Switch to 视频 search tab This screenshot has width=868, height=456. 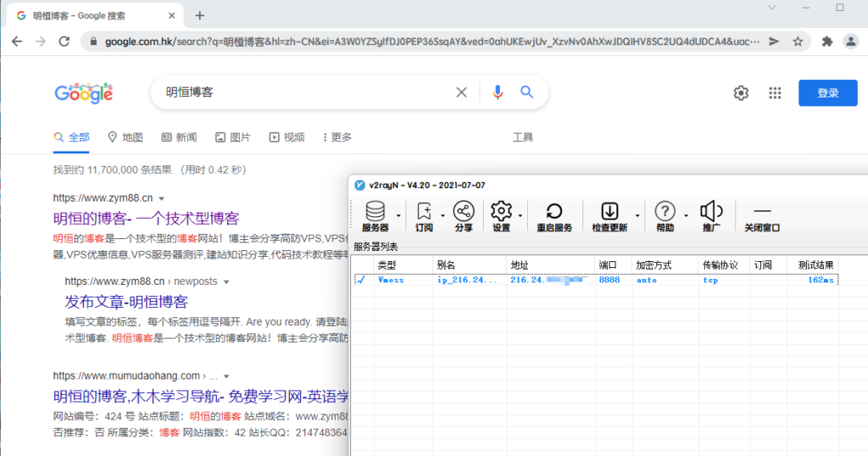pos(287,137)
